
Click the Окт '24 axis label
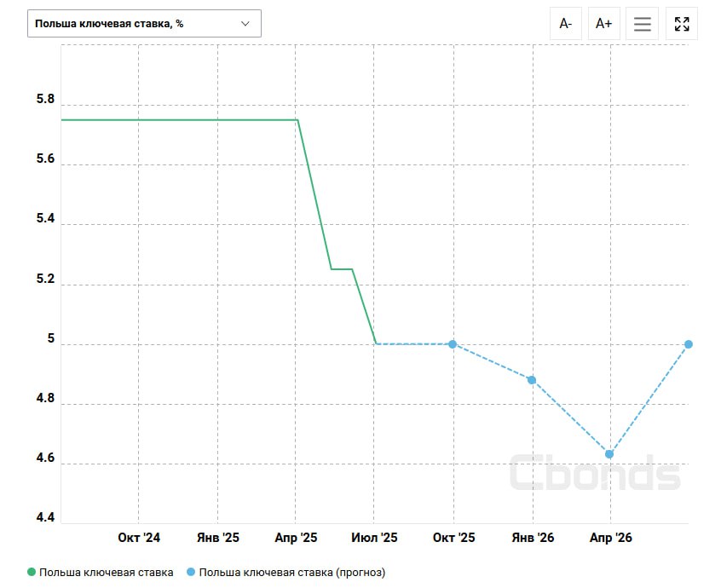click(139, 539)
